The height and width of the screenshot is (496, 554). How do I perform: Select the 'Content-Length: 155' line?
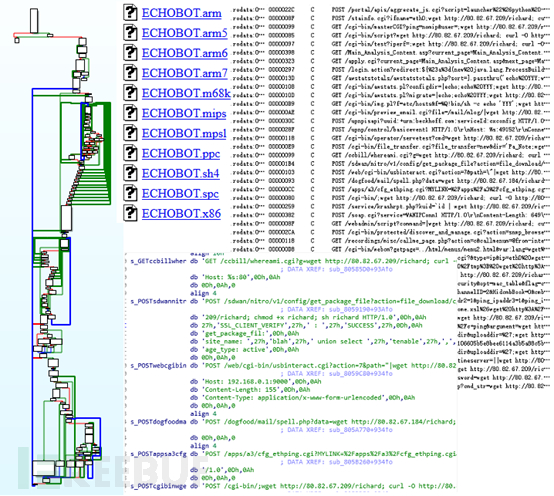click(x=250, y=390)
